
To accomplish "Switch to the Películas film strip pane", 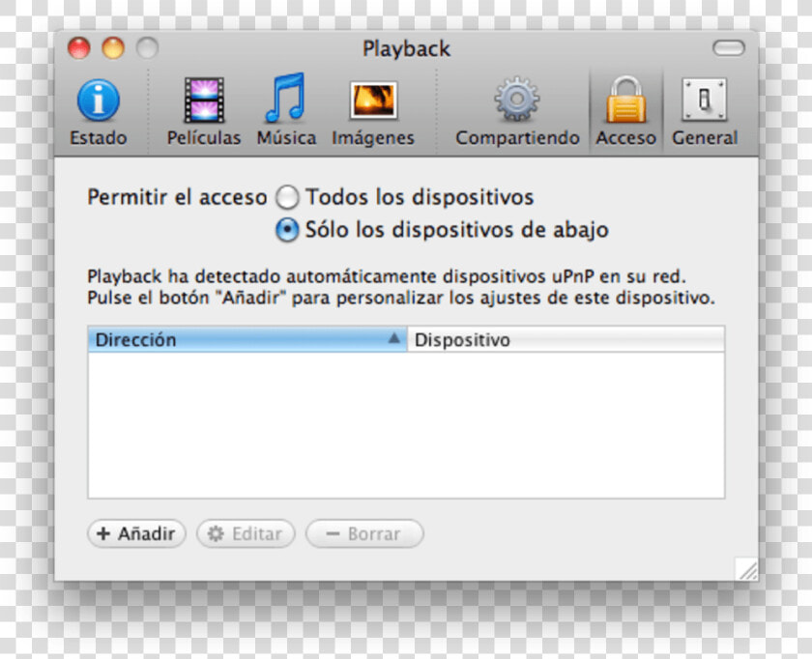I will 204,112.
